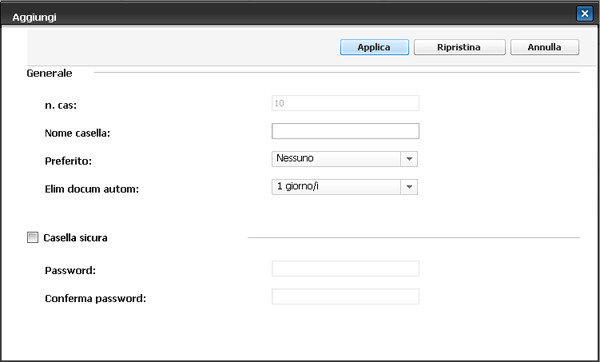The height and width of the screenshot is (362, 600).
Task: Click the Preferito: label
Action: pyautogui.click(x=68, y=161)
